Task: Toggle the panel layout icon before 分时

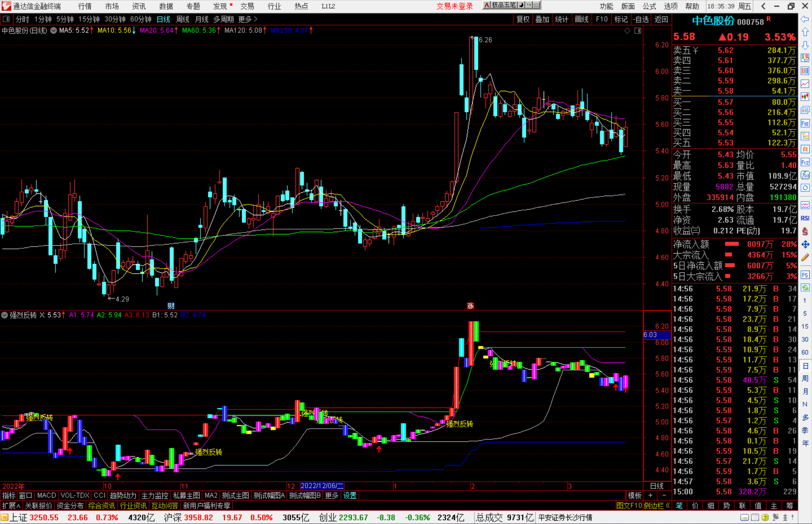Action: (x=6, y=19)
